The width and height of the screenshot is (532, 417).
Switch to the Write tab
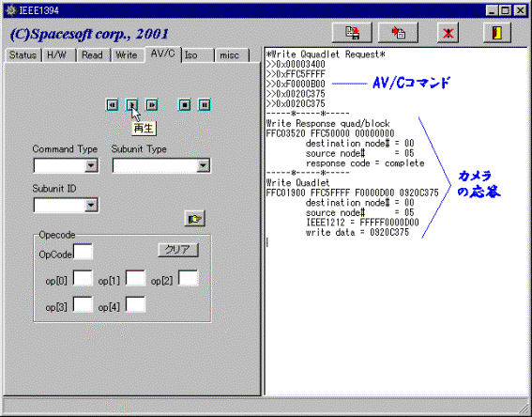tap(127, 55)
